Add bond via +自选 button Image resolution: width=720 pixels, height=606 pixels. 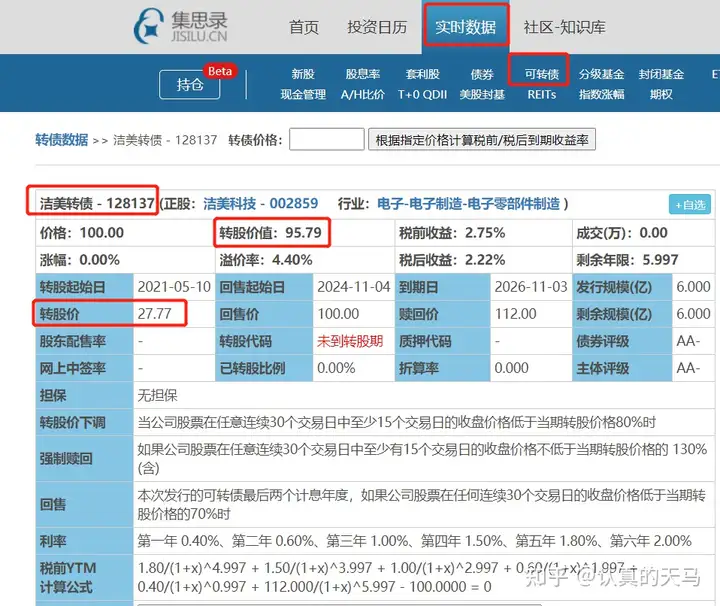click(x=690, y=205)
